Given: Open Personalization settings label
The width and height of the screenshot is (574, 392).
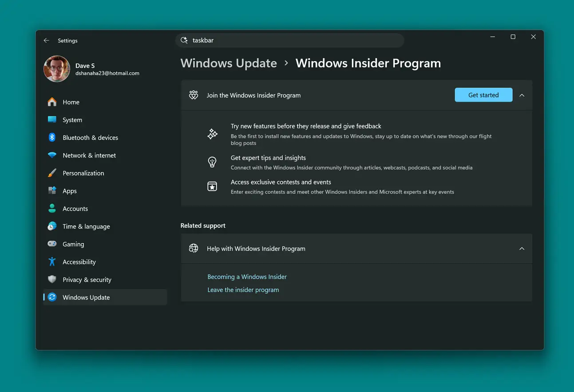Looking at the screenshot, I should [x=83, y=173].
